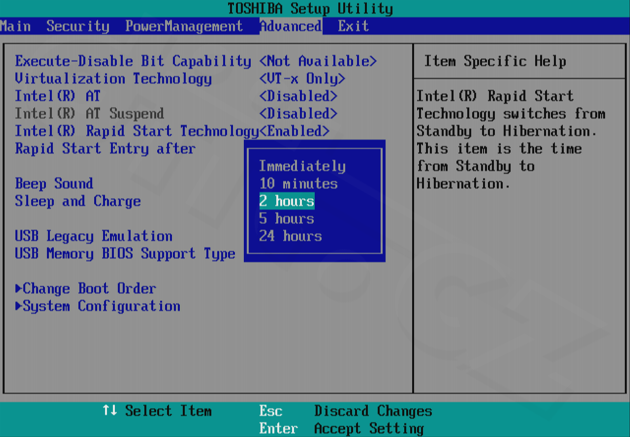Open the Change Boot Order entry

[89, 288]
